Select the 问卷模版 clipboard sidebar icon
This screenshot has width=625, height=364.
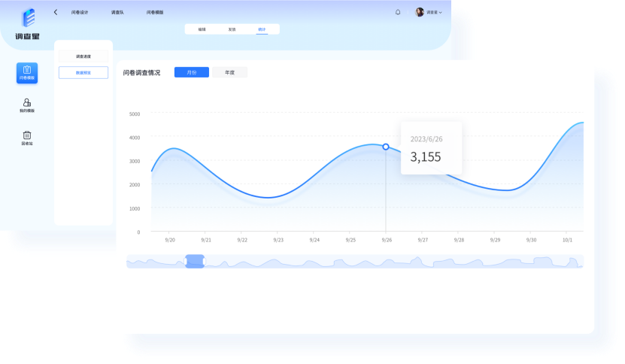(27, 73)
